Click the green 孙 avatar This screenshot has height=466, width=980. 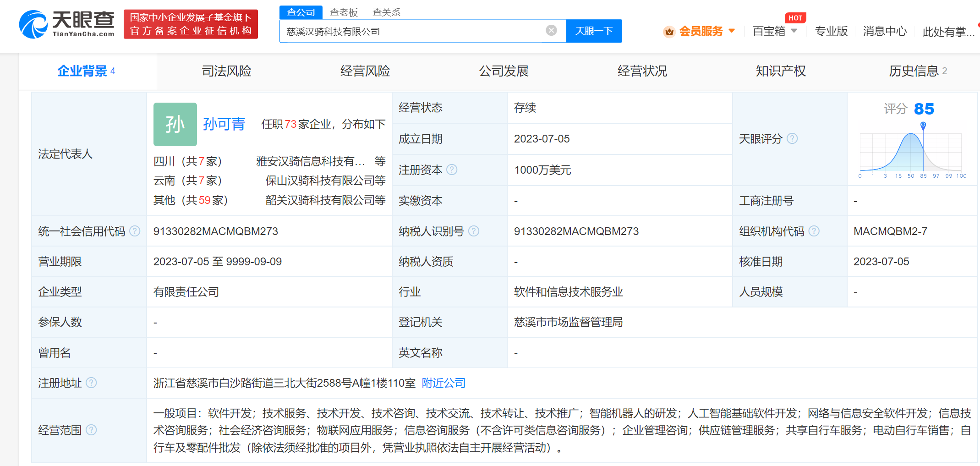click(175, 124)
